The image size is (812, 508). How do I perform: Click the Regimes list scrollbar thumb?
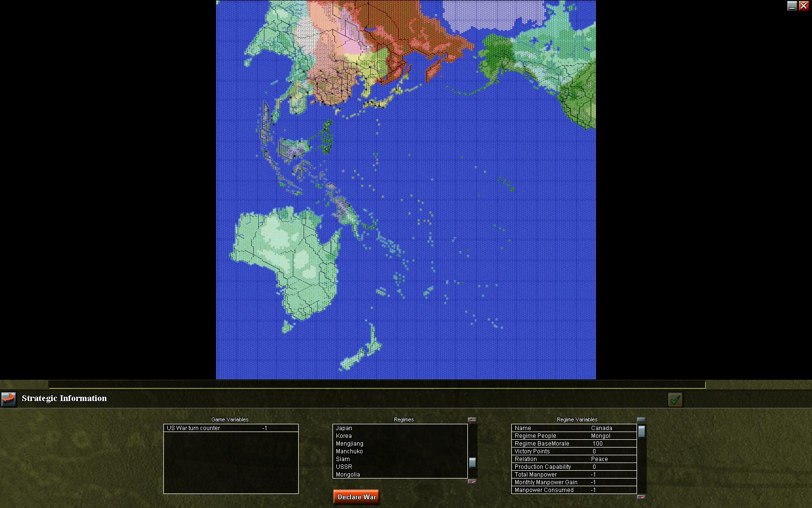pos(472,463)
